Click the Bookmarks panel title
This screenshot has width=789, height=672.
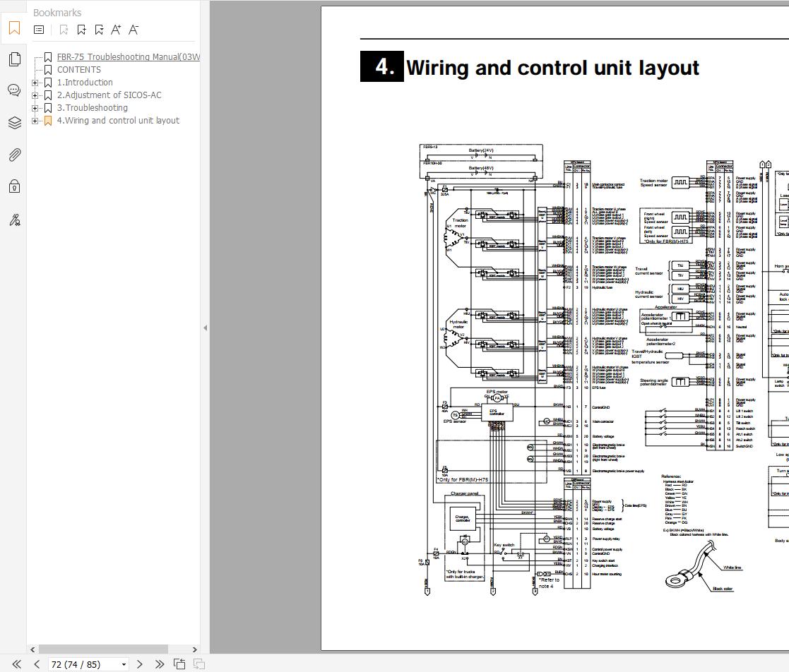point(57,13)
